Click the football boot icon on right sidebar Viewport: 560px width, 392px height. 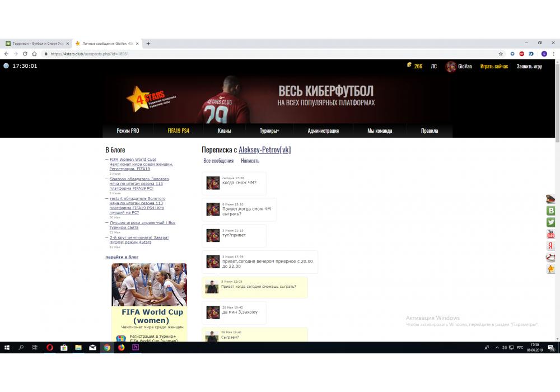pos(550,258)
